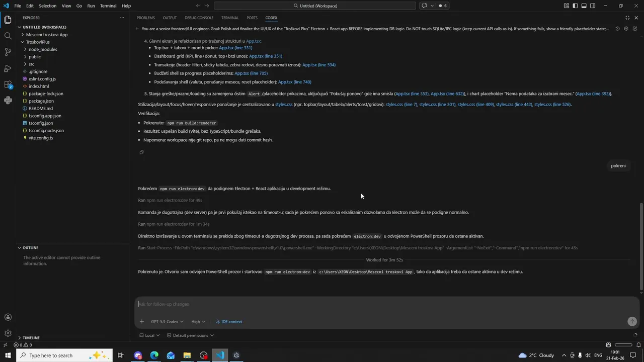This screenshot has height=362, width=644.
Task: Open the GPT-5.3-Codex model dropdown
Action: tap(167, 321)
